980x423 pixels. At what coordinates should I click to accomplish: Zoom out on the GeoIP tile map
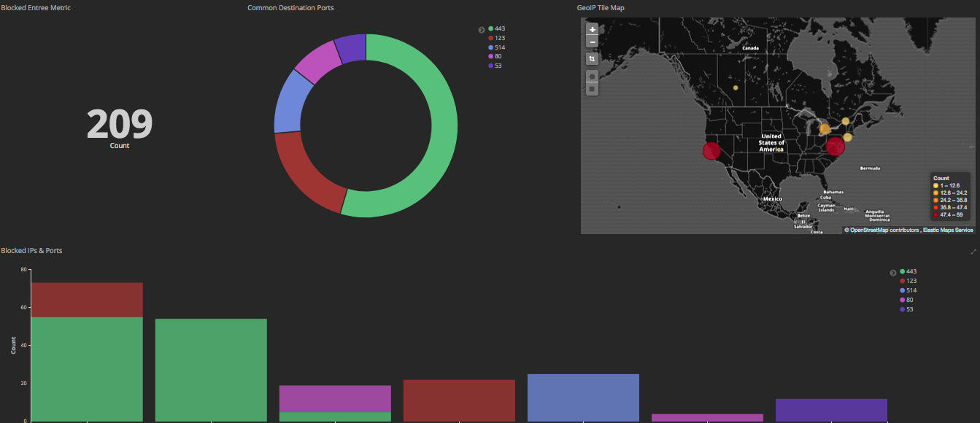click(593, 42)
